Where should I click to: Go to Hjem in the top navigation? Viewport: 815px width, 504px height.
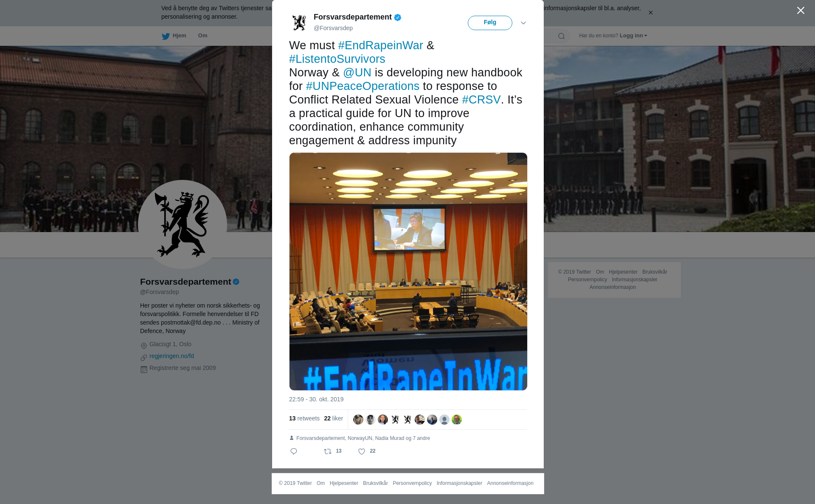click(179, 36)
